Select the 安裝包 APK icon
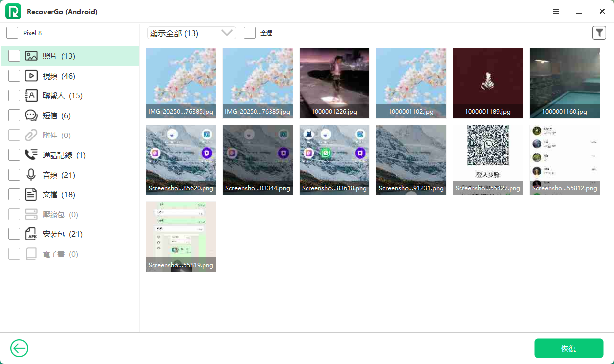614x364 pixels. 31,234
